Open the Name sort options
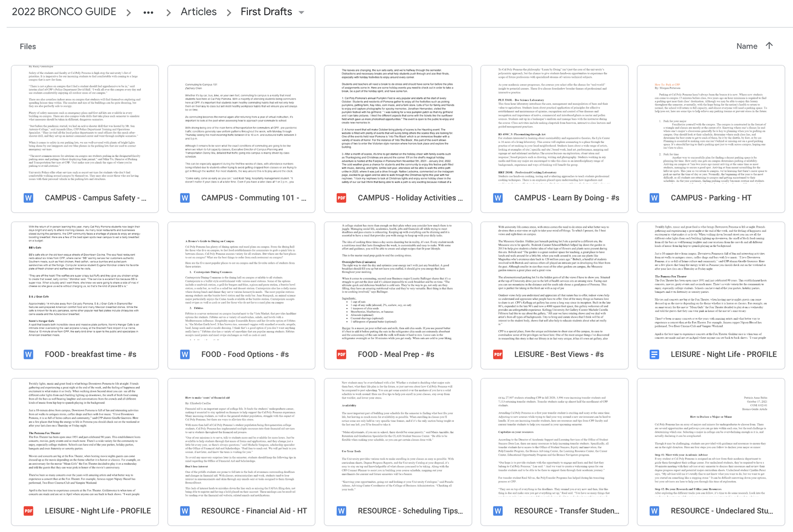 tap(747, 46)
